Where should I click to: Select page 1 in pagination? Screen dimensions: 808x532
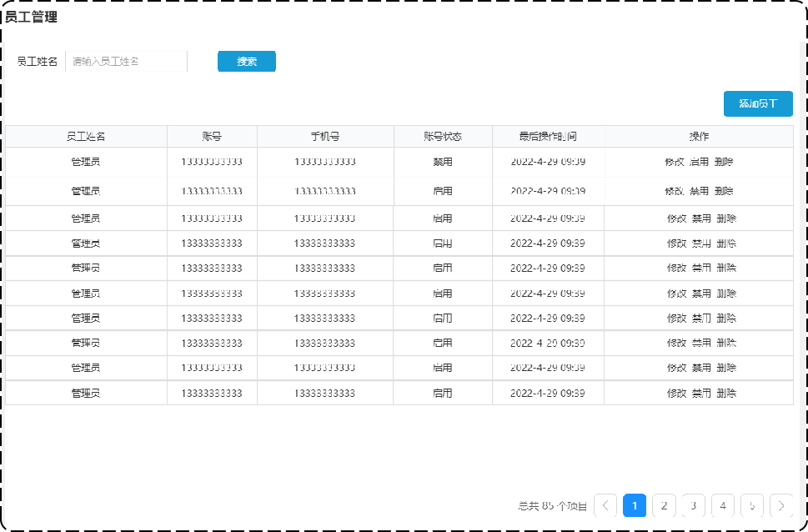pos(635,505)
